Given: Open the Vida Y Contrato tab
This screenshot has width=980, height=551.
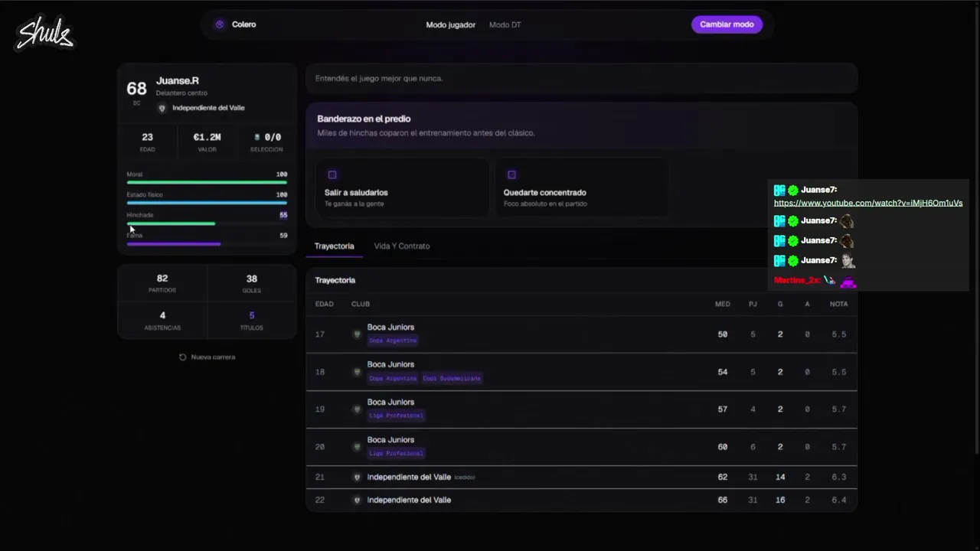Looking at the screenshot, I should 402,246.
